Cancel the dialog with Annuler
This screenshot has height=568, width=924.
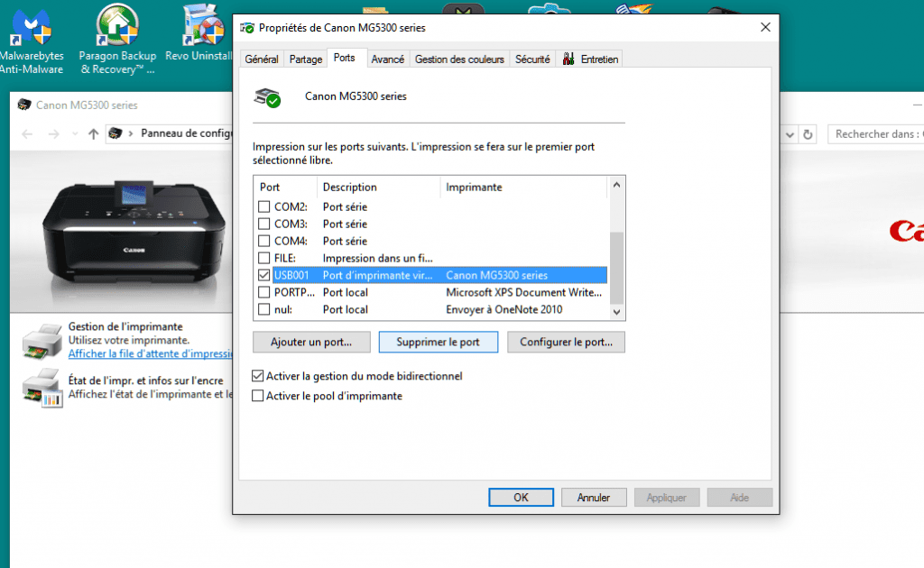[x=594, y=498]
